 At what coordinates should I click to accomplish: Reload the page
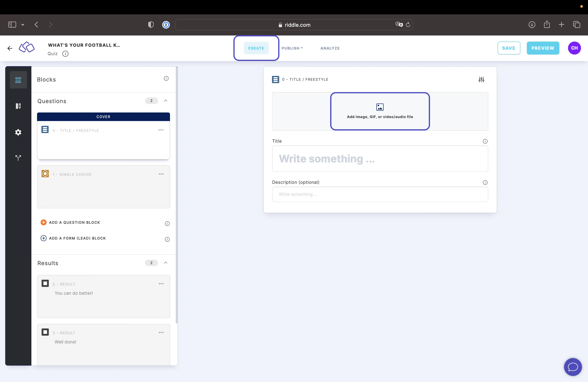pyautogui.click(x=408, y=24)
